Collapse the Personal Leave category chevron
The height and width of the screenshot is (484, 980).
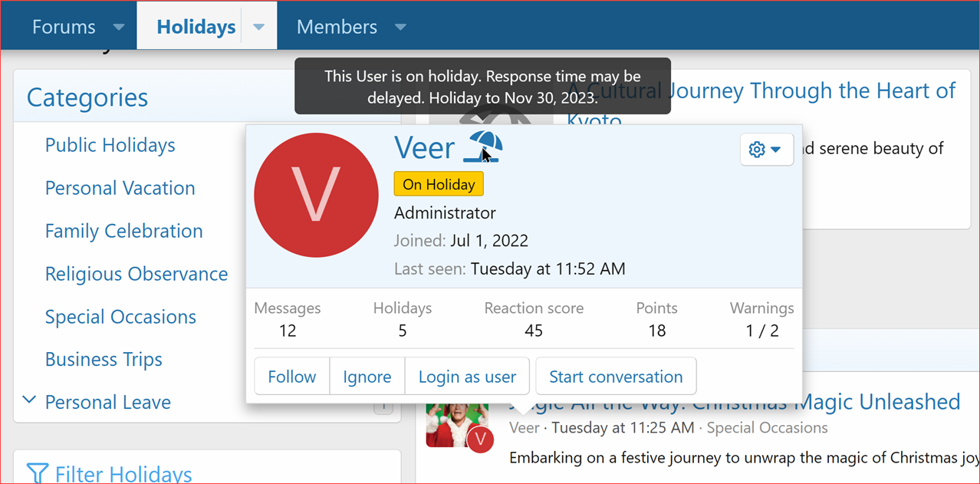coord(29,400)
